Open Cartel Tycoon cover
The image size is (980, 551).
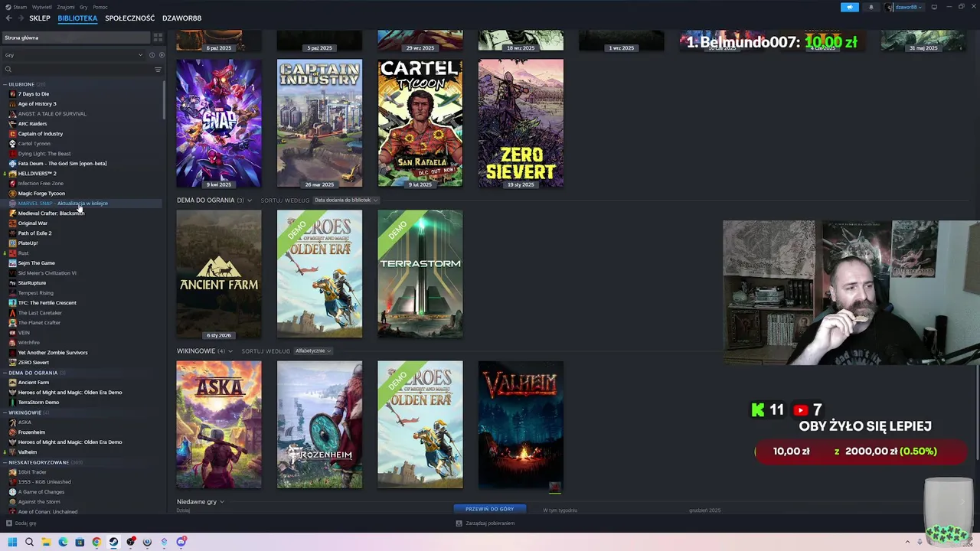coord(420,123)
